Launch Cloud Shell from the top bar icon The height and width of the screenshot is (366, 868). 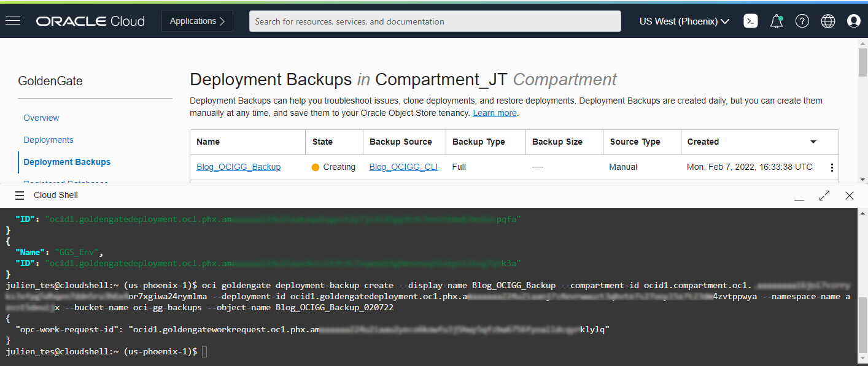point(750,21)
